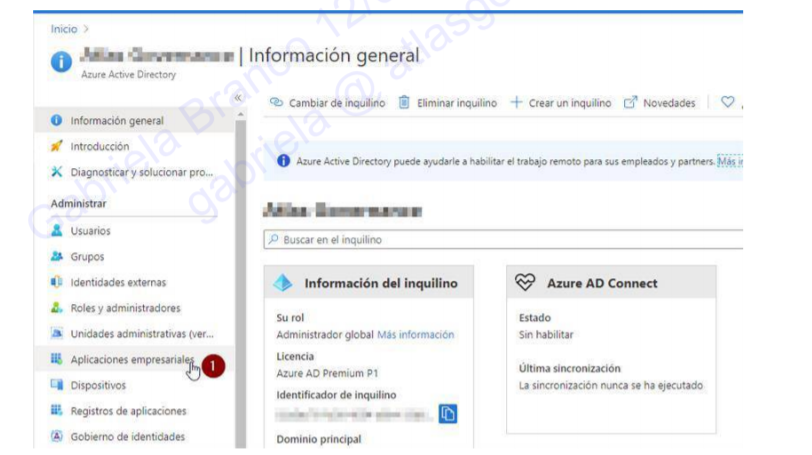The image size is (812, 455).
Task: Click the 'Administrar' section heading
Action: (x=78, y=203)
